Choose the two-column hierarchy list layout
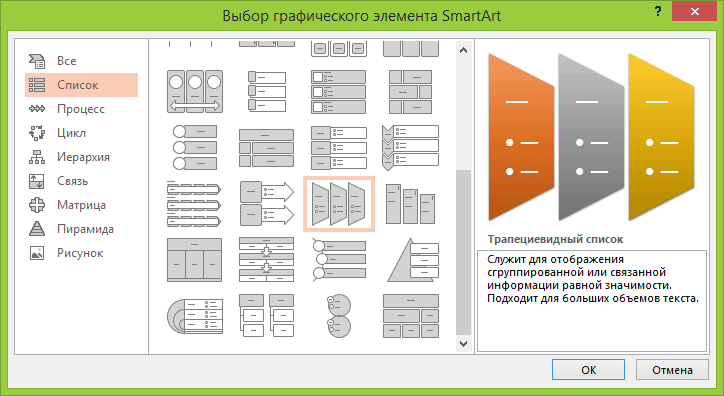724x396 pixels. (x=266, y=316)
